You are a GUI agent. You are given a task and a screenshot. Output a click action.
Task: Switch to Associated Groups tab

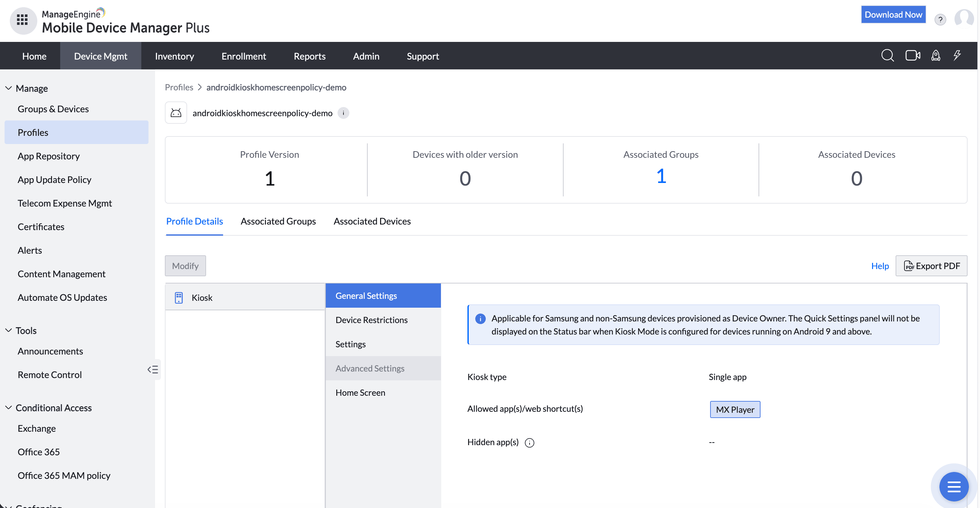[x=278, y=221]
